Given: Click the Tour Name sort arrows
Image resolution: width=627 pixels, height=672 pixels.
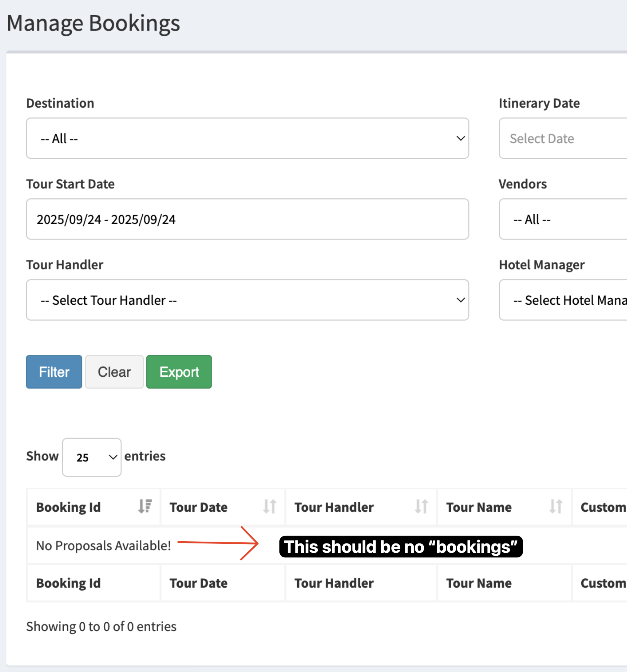Looking at the screenshot, I should (556, 506).
